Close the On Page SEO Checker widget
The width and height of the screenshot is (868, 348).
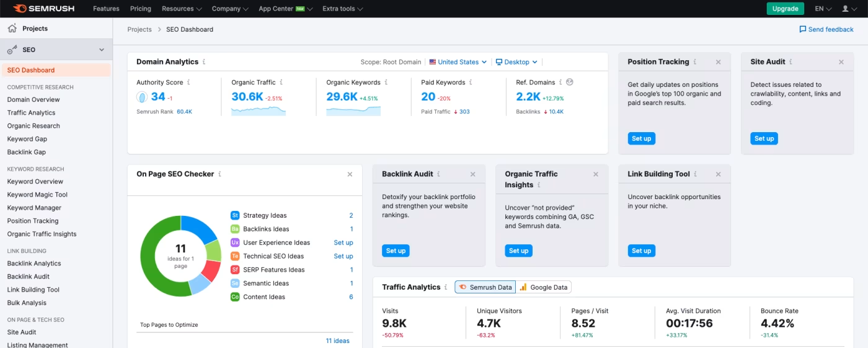click(350, 174)
